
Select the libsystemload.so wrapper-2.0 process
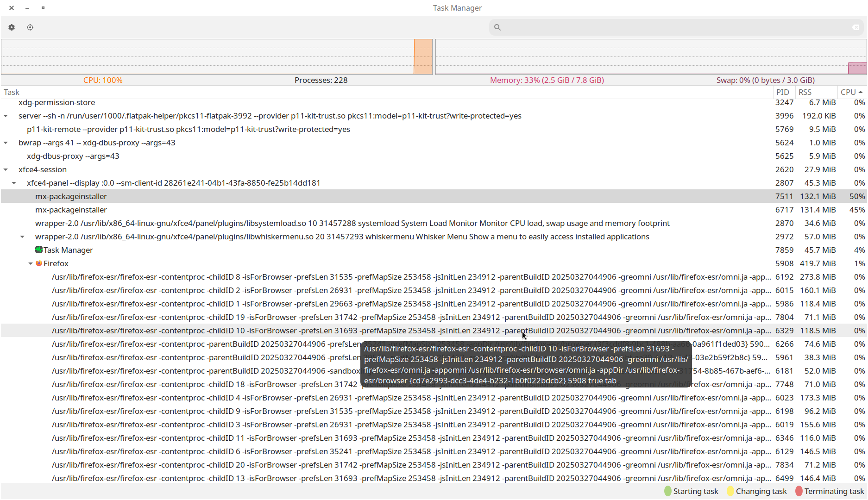434,223
